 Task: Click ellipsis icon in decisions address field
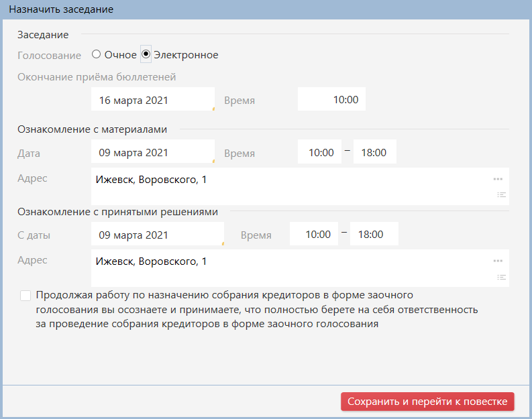tap(498, 261)
